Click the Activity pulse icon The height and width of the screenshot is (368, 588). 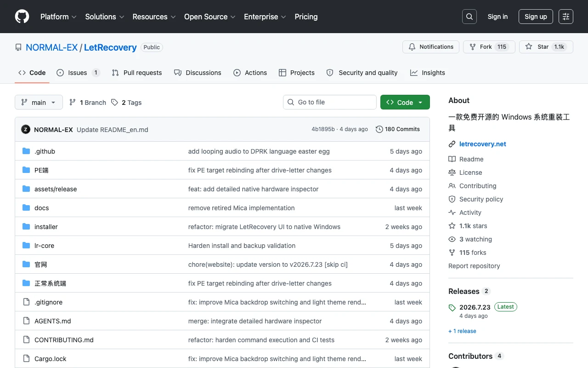(x=452, y=212)
